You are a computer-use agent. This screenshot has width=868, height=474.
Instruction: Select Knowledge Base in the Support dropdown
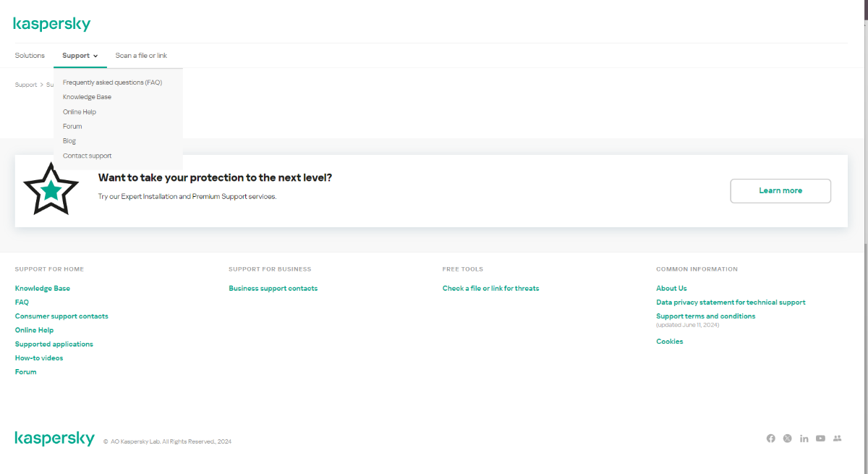tap(87, 97)
